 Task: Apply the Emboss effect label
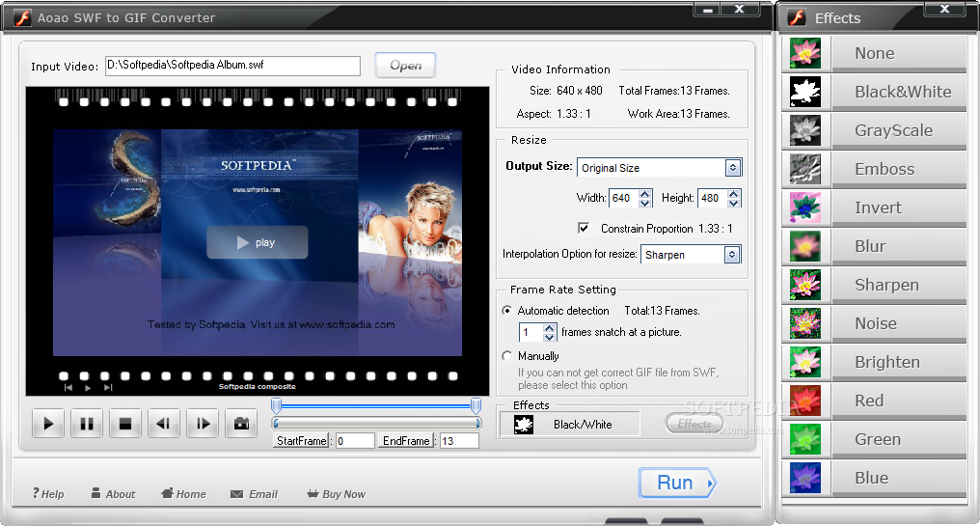(885, 170)
